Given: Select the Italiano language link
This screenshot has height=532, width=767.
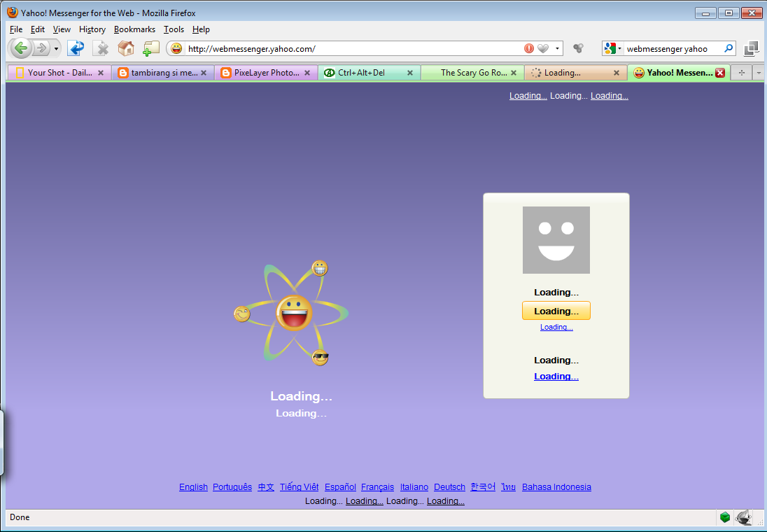Looking at the screenshot, I should click(x=414, y=487).
